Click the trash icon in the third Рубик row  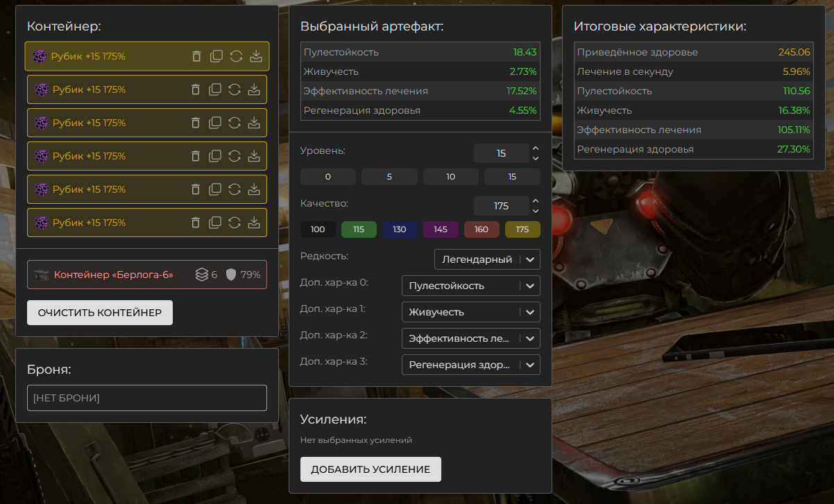[x=196, y=123]
